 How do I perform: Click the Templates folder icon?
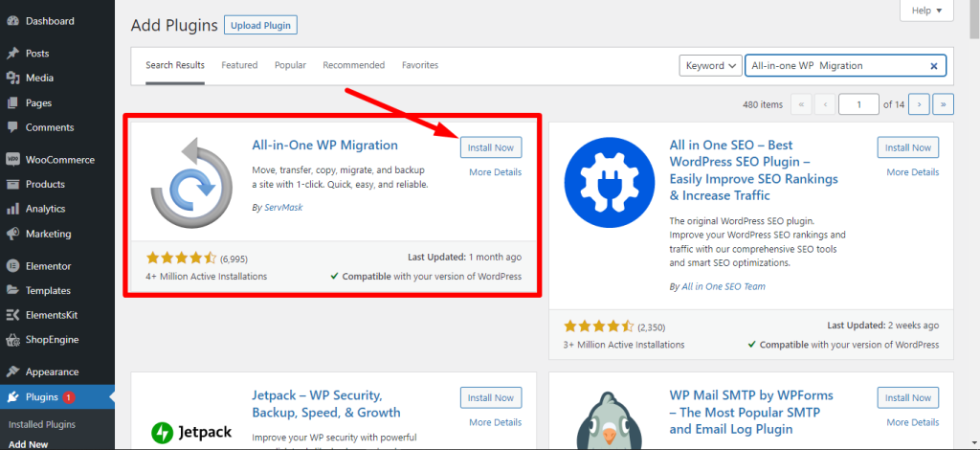coord(12,291)
